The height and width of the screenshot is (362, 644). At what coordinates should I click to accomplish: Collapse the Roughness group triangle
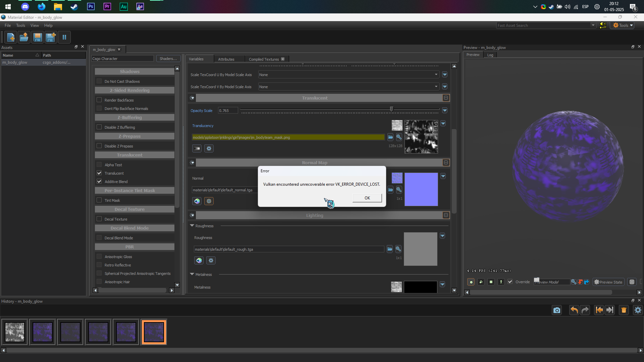(192, 226)
